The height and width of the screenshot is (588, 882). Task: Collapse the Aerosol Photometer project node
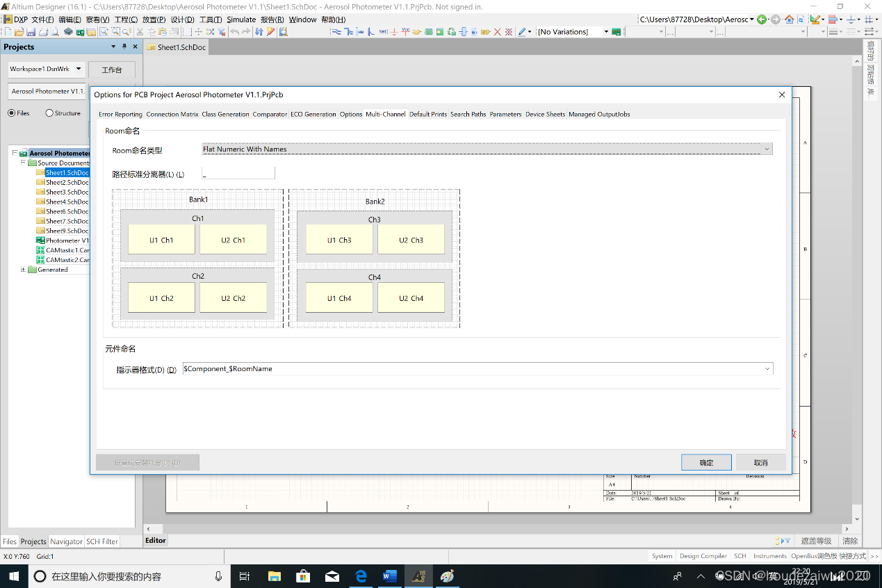[15, 153]
